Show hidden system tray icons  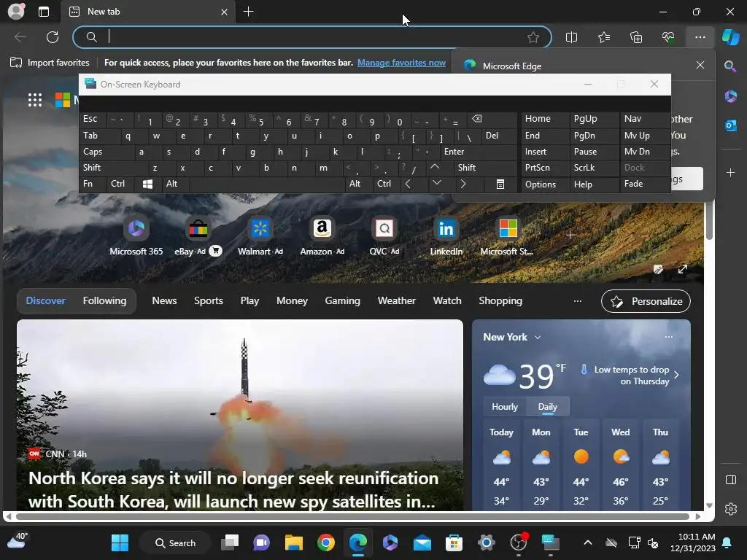588,542
